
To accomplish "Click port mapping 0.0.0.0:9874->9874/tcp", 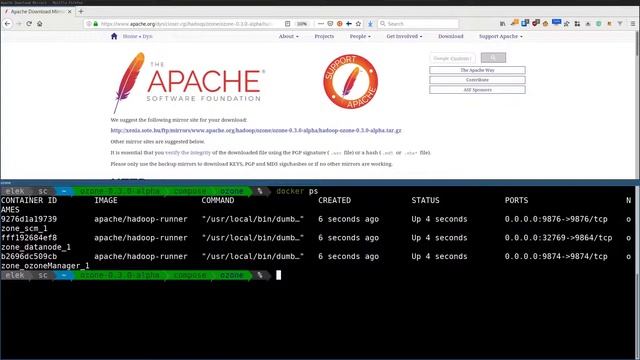I will coord(556,257).
